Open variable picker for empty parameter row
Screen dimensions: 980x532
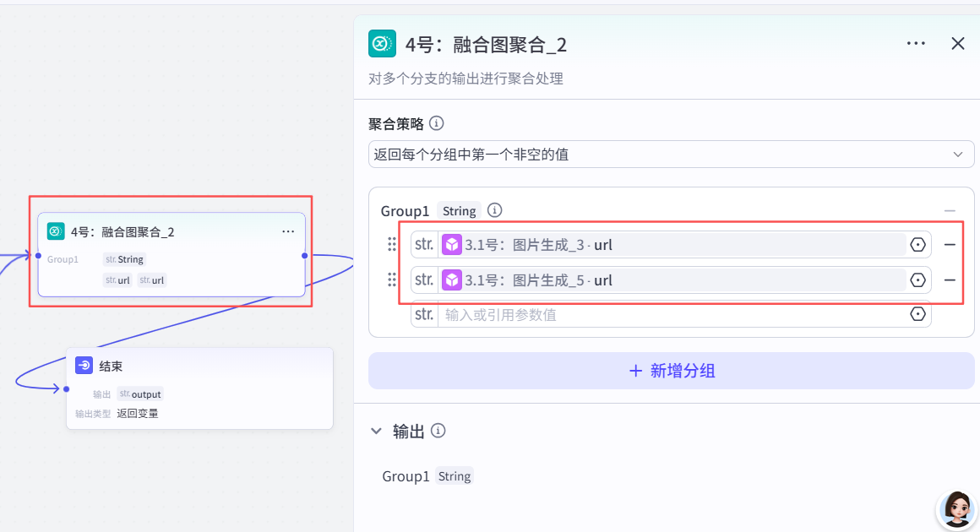(917, 314)
